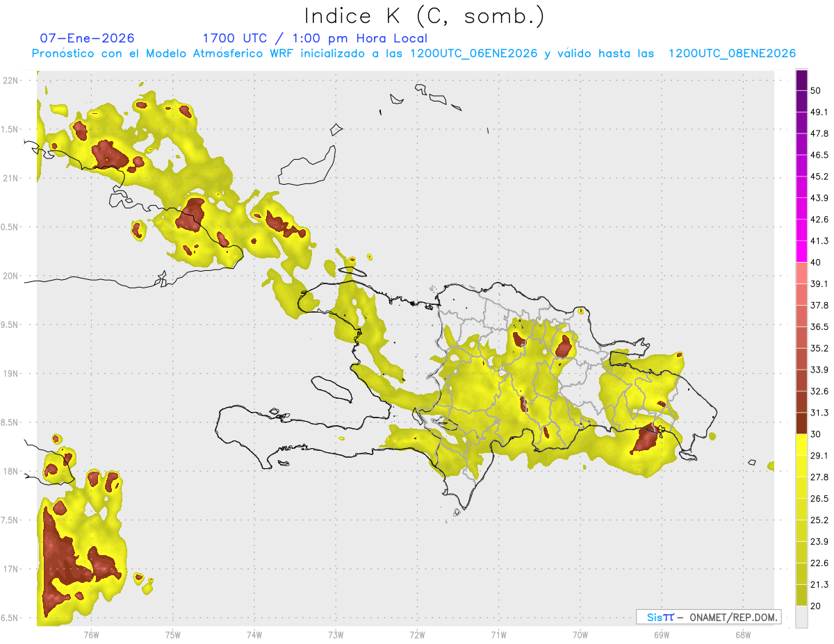Image resolution: width=834 pixels, height=644 pixels.
Task: Select the date label '07-Ene-2026'
Action: coord(88,38)
